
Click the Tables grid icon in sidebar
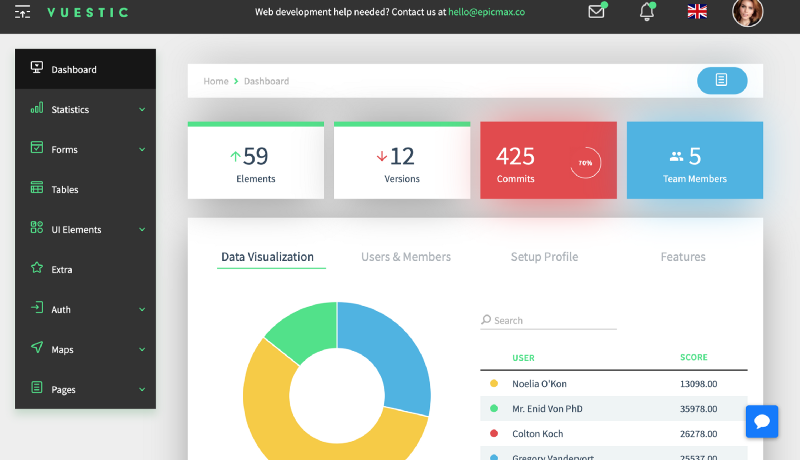tap(37, 187)
